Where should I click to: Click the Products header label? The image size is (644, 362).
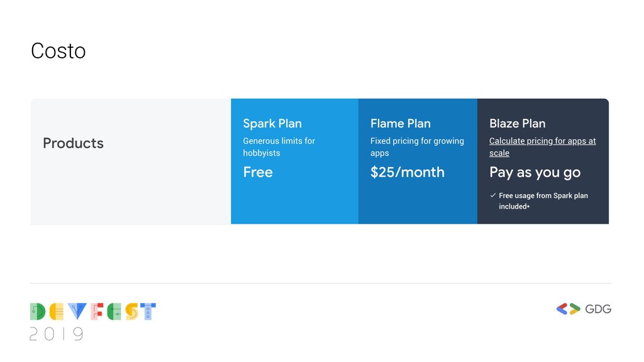click(73, 143)
